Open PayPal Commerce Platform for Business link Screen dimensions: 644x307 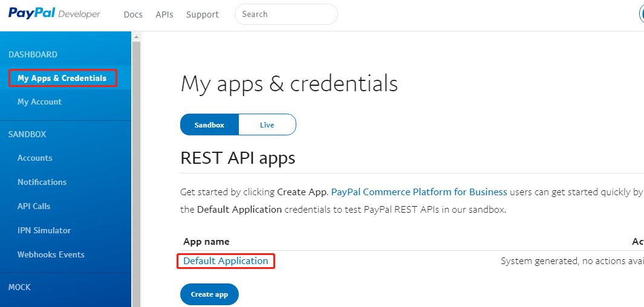(419, 192)
